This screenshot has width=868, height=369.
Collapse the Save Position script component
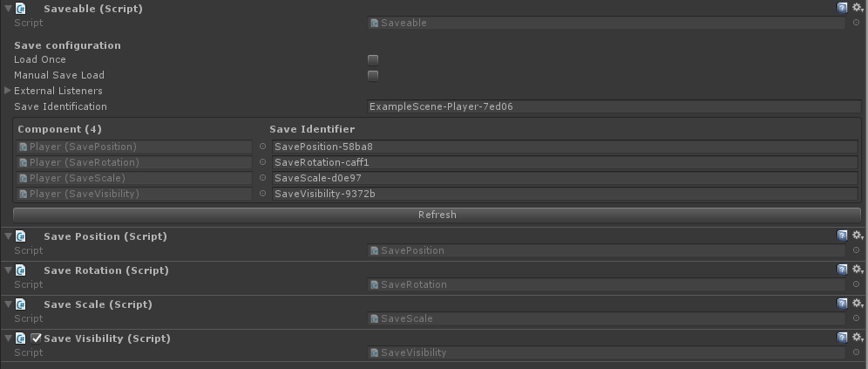point(7,236)
